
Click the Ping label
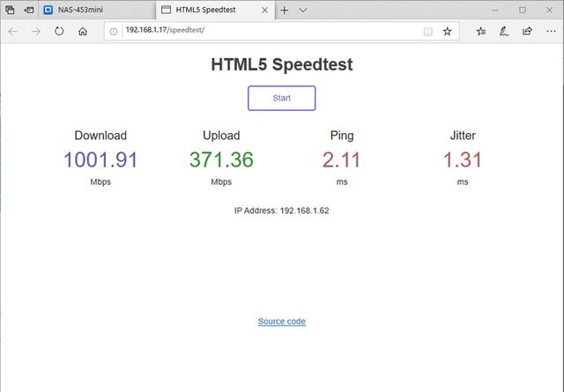[342, 136]
